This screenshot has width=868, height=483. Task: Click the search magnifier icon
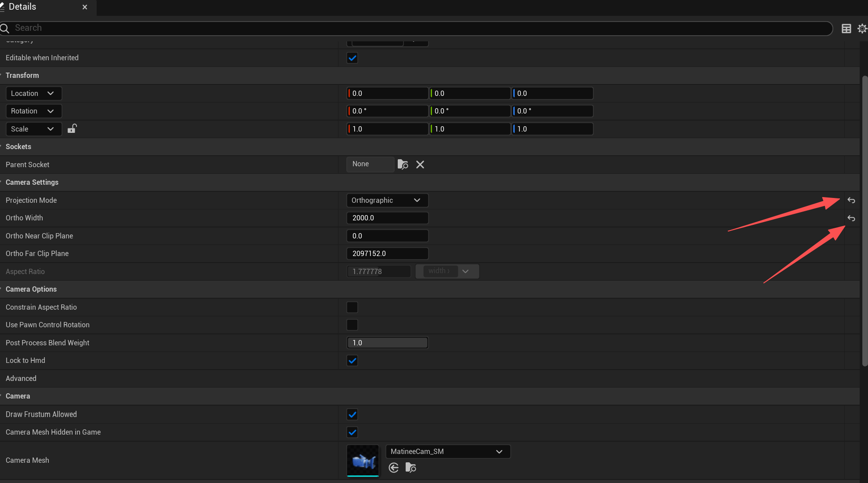pos(5,28)
